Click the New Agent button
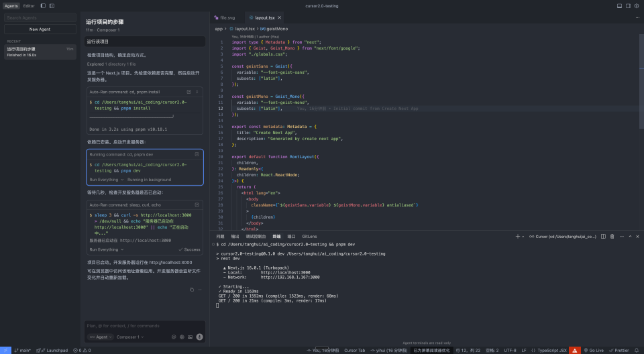 [x=40, y=29]
